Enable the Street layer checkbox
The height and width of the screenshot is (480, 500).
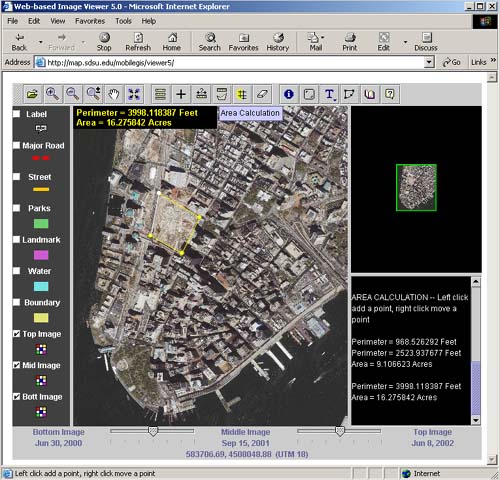(x=16, y=177)
